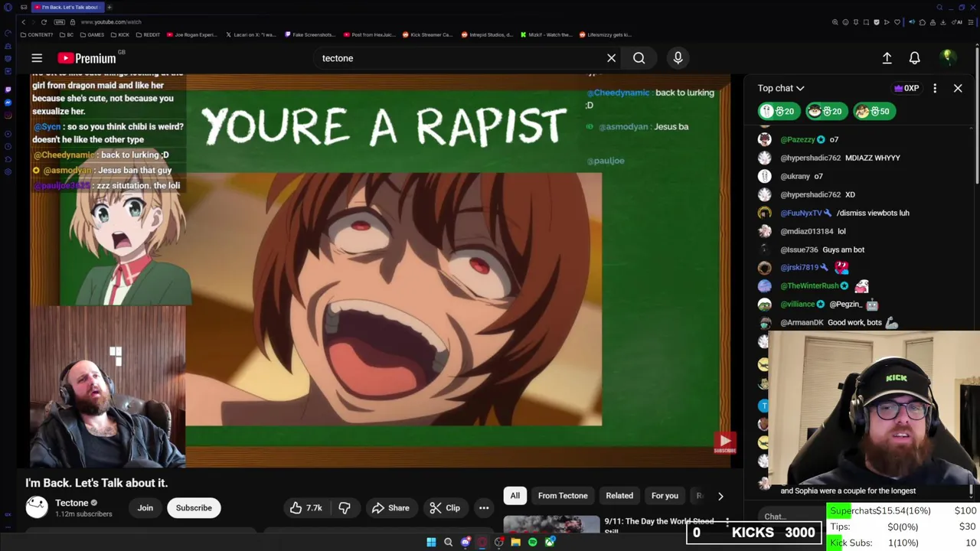
Task: Open chat options three-dot menu
Action: (935, 88)
